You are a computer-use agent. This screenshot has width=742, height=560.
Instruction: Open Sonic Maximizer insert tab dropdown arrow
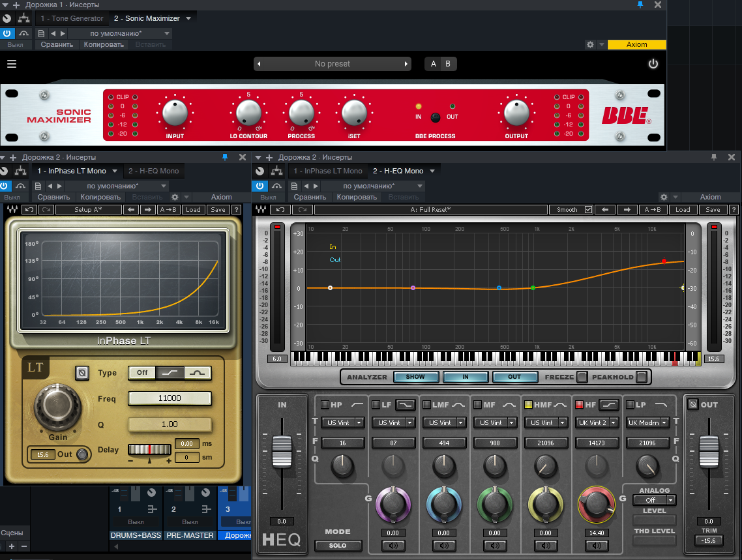188,18
